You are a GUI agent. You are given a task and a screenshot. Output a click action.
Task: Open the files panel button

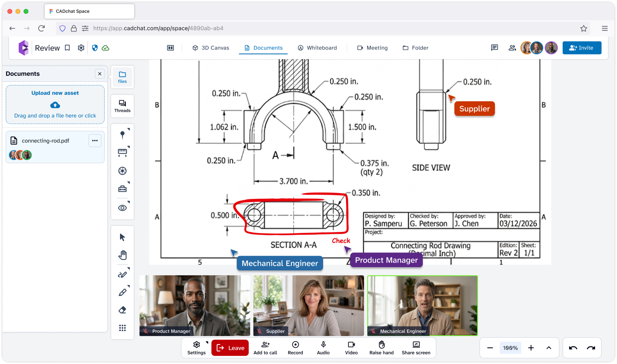(x=122, y=77)
